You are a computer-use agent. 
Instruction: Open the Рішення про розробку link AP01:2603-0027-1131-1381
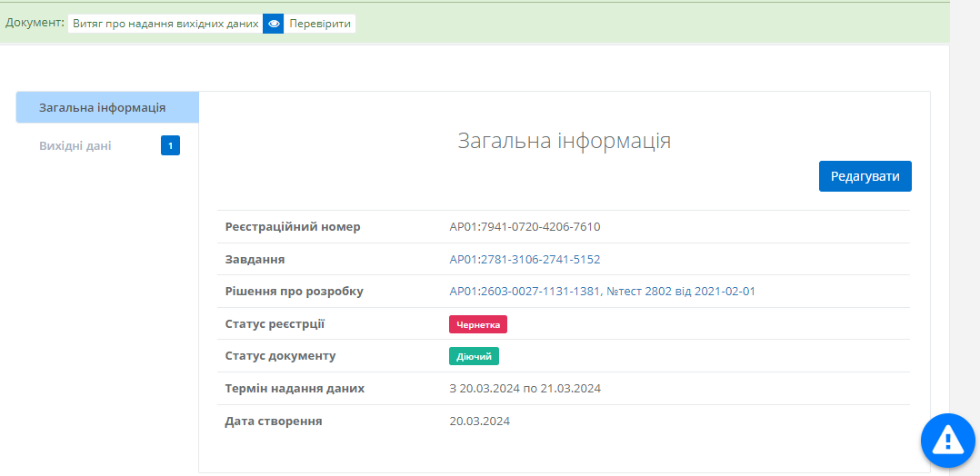click(x=525, y=292)
